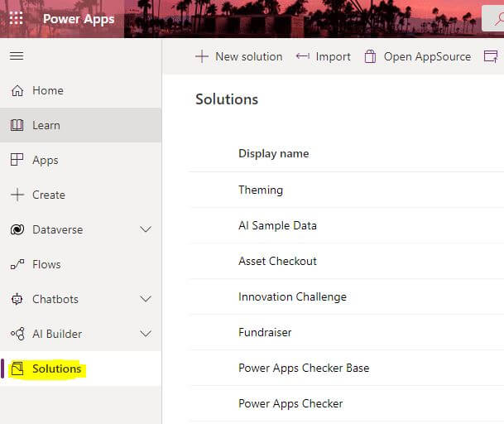504x424 pixels.
Task: Open the Power Apps Checker solution
Action: click(x=290, y=404)
